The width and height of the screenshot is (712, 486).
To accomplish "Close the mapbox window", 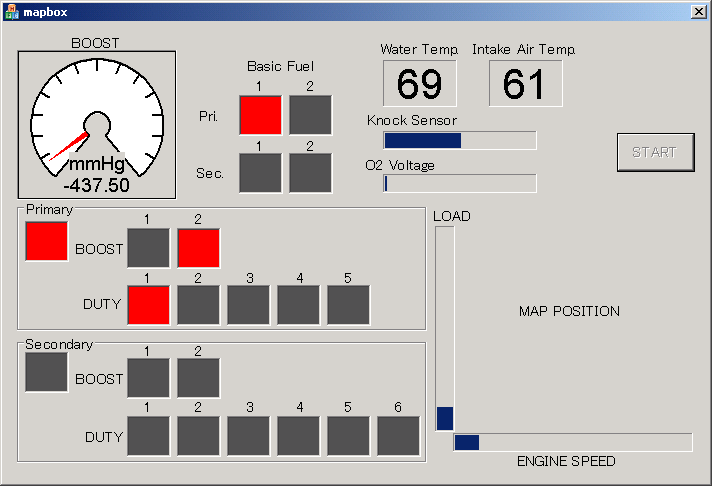I will [x=698, y=10].
